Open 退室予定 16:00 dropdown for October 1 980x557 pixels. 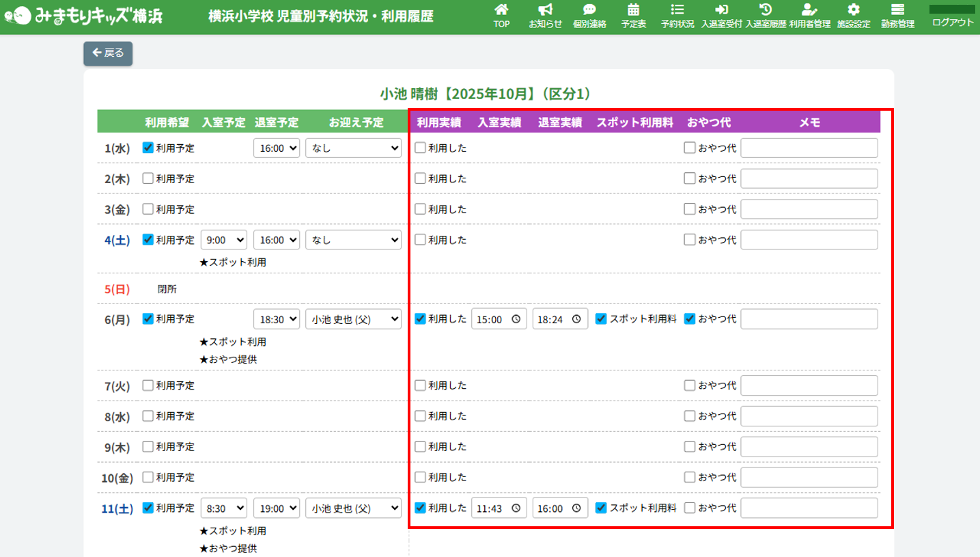coord(277,148)
